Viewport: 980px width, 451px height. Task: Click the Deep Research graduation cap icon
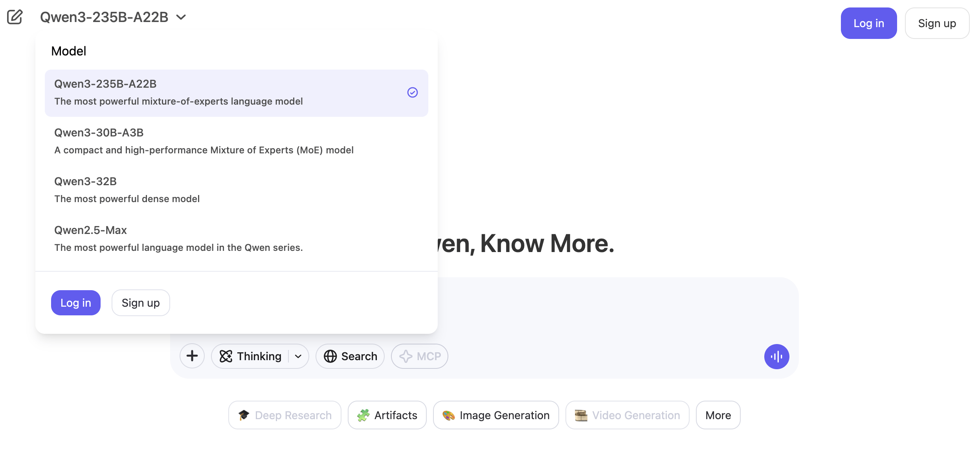[244, 415]
